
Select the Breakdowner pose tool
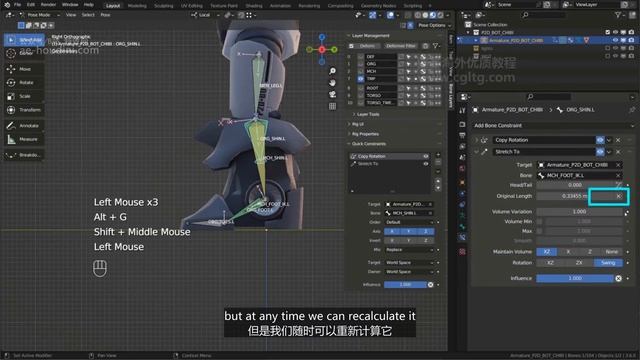[x=24, y=155]
